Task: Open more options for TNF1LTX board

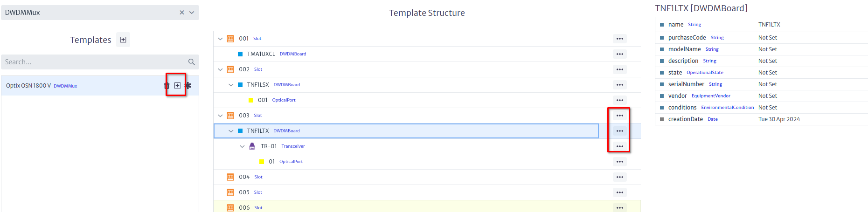Action: pyautogui.click(x=619, y=131)
